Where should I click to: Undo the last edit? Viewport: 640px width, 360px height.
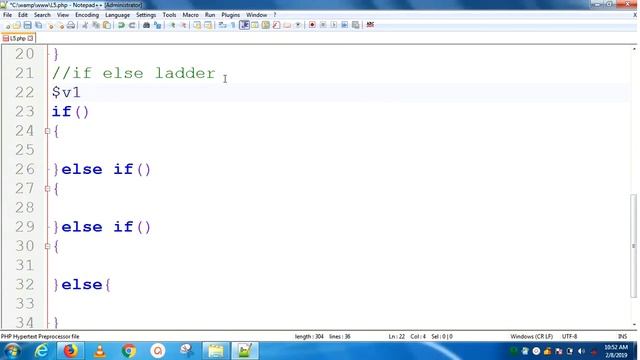[x=121, y=25]
